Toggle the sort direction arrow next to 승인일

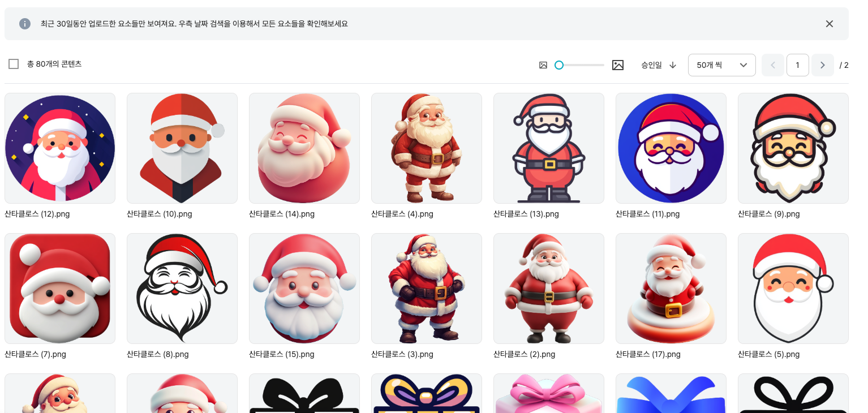coord(673,65)
